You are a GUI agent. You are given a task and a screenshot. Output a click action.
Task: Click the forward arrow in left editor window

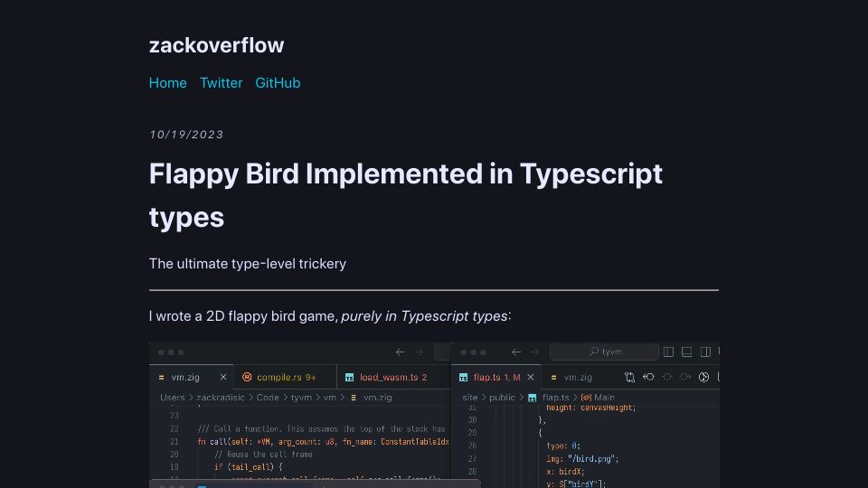coord(419,352)
